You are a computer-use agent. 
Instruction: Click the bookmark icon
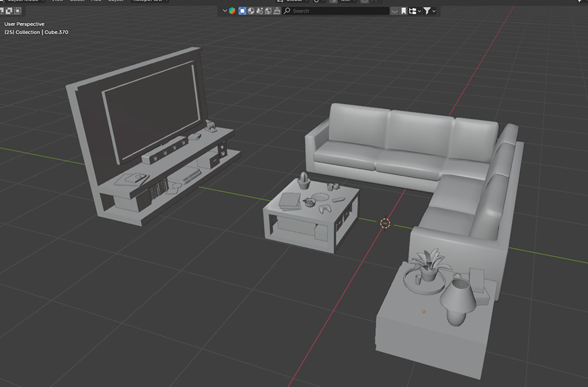404,11
